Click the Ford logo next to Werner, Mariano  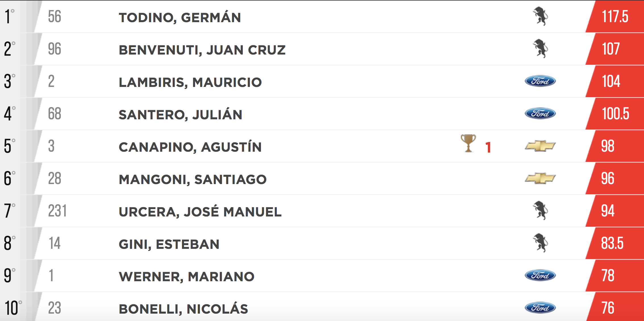pos(540,276)
